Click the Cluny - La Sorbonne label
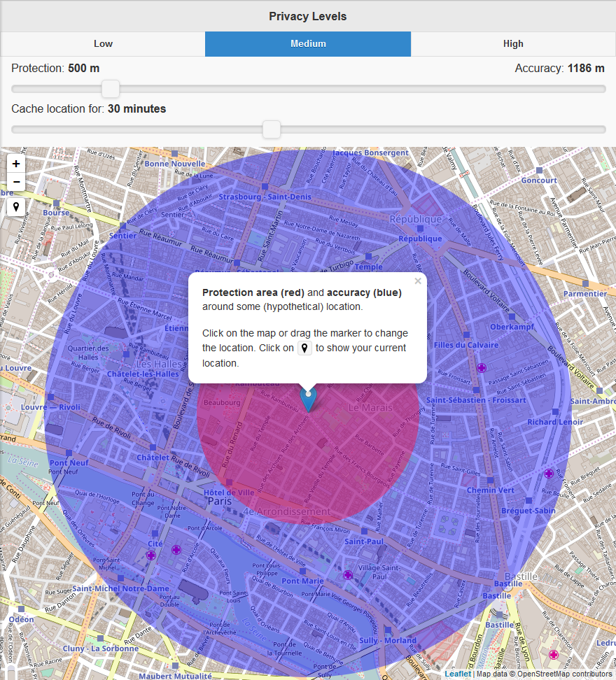Screen dimensions: 616x680 [x=101, y=649]
